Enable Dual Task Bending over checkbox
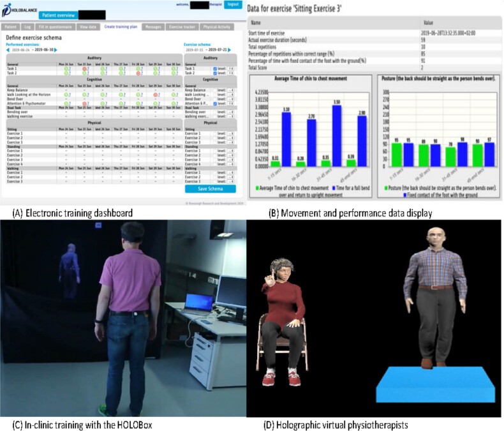The height and width of the screenshot is (431, 504). [215, 112]
